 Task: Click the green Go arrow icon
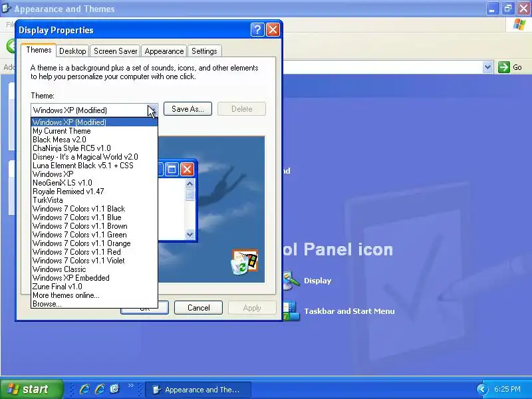coord(504,67)
